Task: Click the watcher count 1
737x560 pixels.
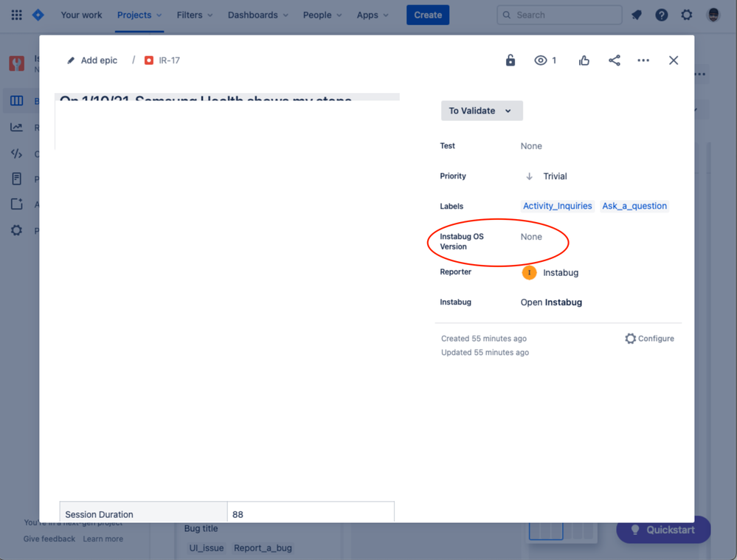Action: click(x=554, y=61)
